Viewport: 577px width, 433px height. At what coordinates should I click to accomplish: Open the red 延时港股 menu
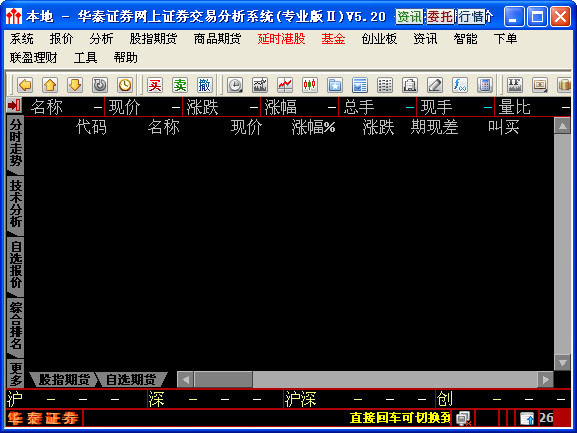(x=282, y=39)
